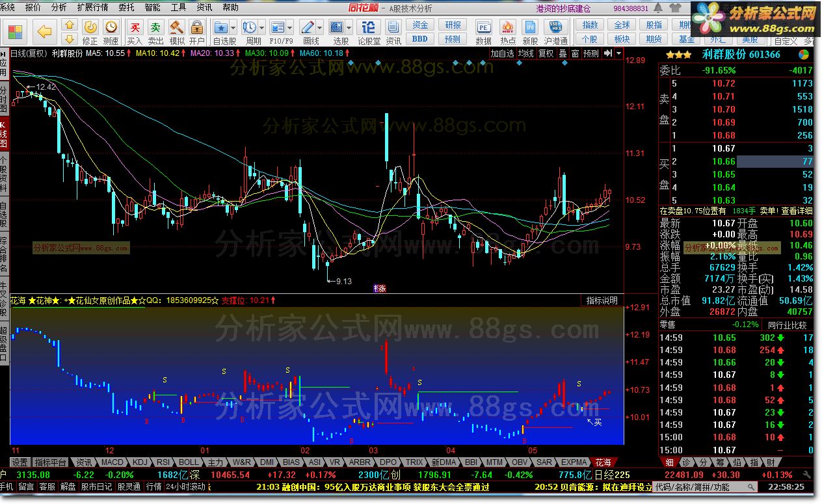Go back with the yellow arrow
The height and width of the screenshot is (504, 822).
(44, 31)
